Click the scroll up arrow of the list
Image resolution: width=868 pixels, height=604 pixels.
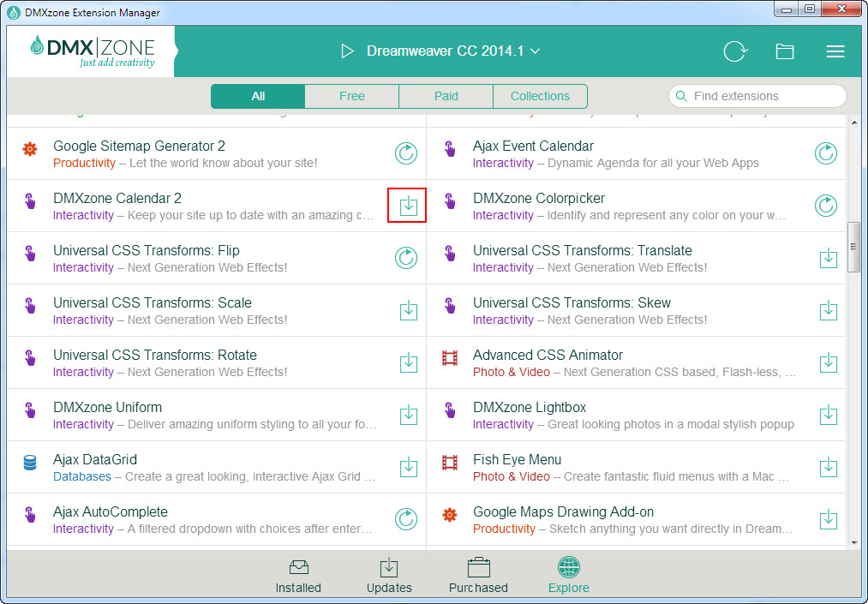tap(853, 123)
